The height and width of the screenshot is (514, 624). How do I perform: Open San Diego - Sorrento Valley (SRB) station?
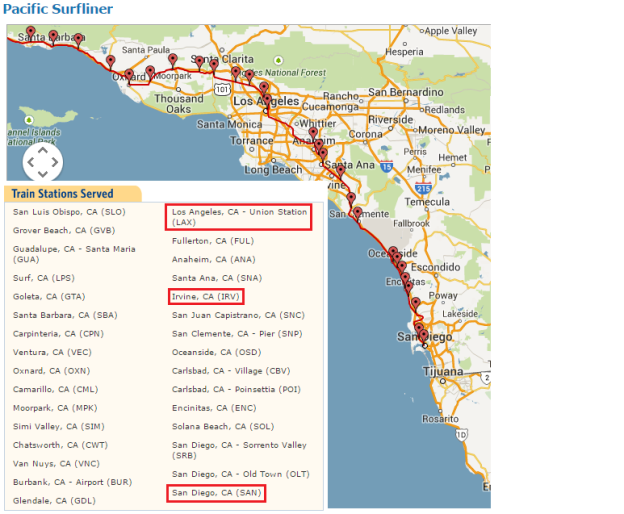pyautogui.click(x=239, y=450)
